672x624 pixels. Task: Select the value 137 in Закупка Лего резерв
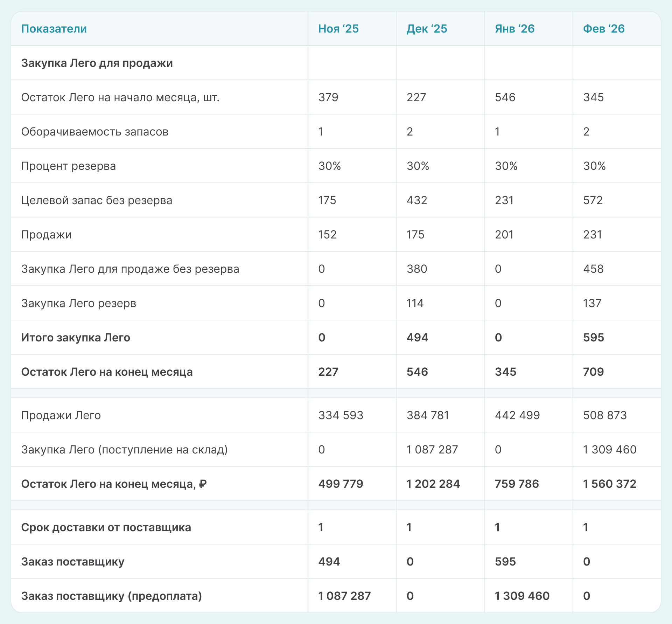592,303
